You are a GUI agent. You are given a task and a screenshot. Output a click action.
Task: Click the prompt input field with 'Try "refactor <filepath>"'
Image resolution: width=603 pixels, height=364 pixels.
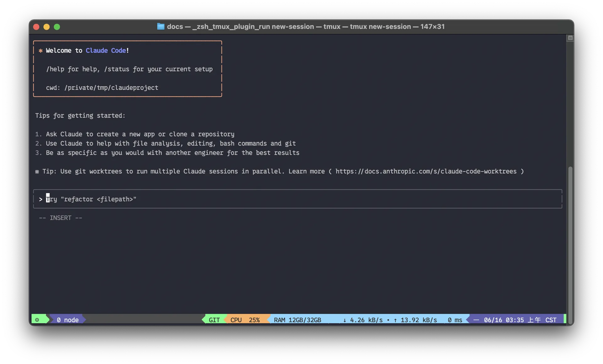pos(297,199)
